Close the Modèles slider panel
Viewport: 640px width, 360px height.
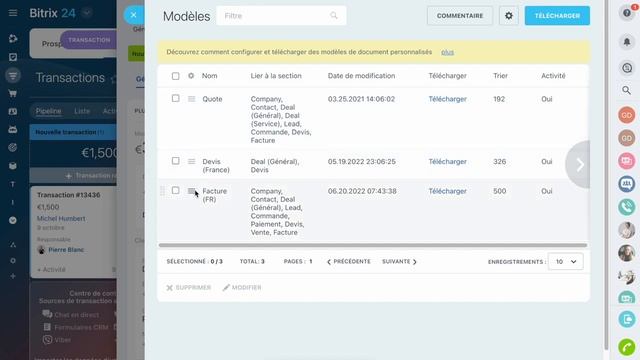tap(133, 15)
